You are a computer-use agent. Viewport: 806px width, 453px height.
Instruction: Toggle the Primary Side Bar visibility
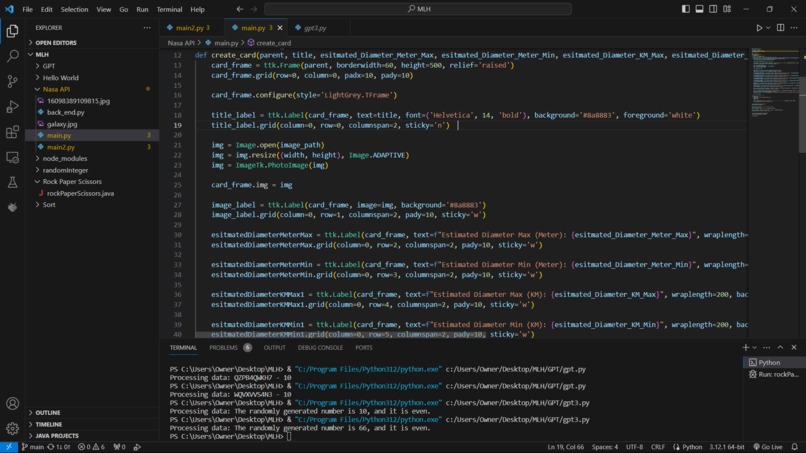pos(686,9)
